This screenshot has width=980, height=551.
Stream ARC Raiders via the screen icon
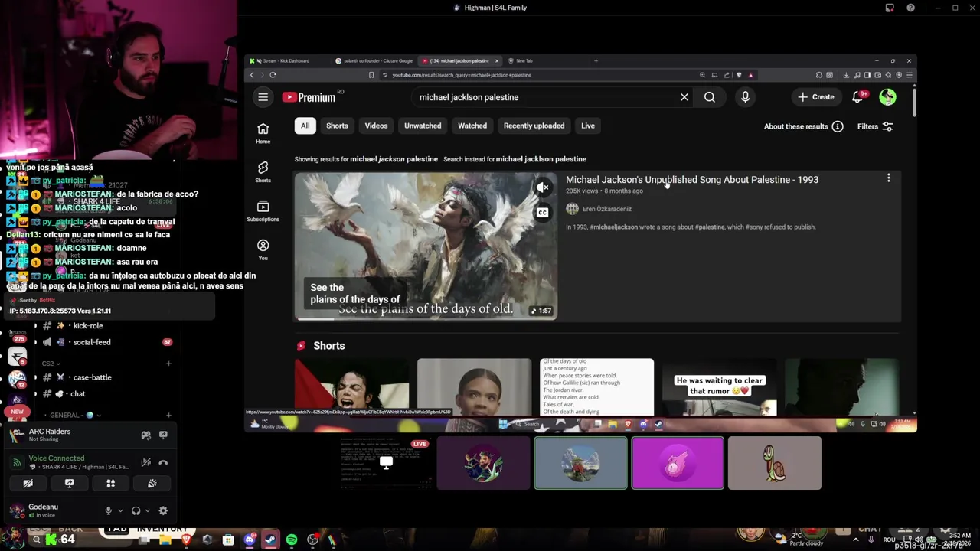[163, 435]
